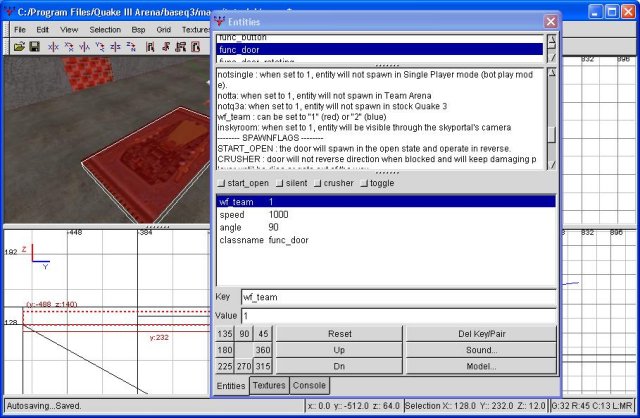Set angle to 315
Viewport: 640px width, 418px height.
point(263,366)
